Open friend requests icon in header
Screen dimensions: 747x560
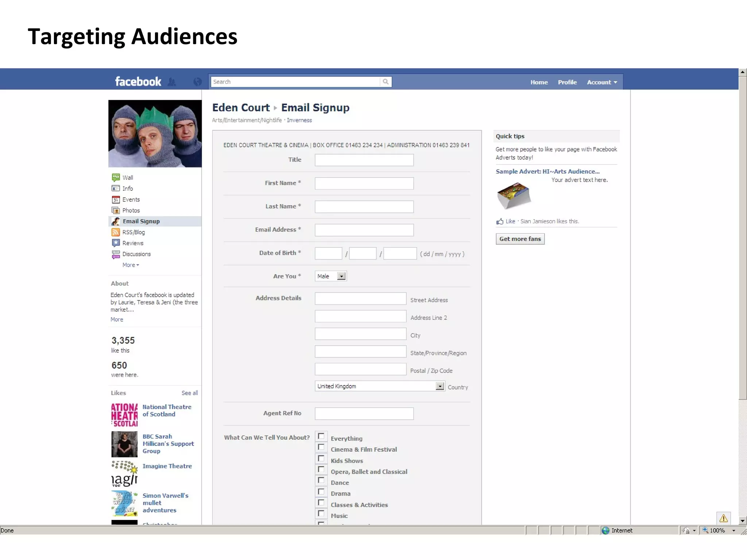coord(172,82)
